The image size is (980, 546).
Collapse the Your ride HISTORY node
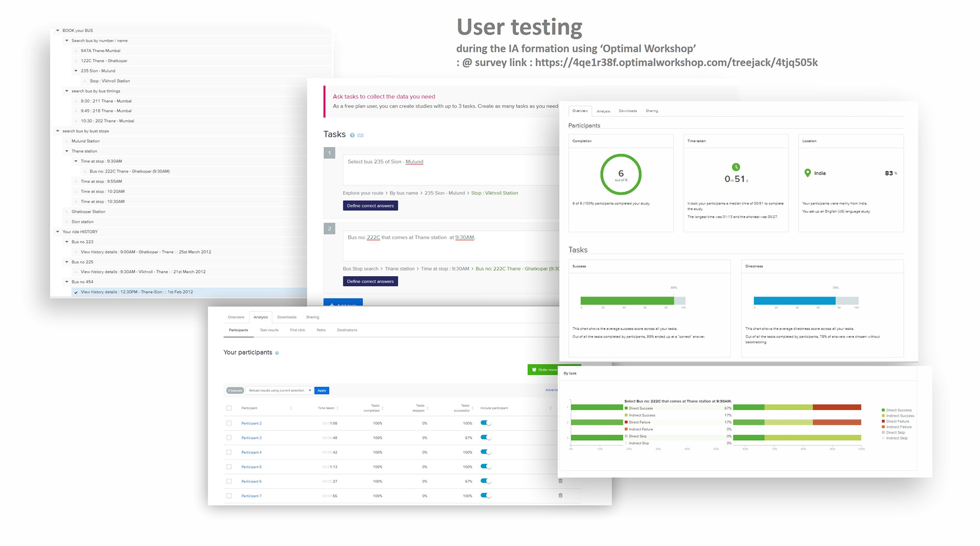[x=58, y=232]
